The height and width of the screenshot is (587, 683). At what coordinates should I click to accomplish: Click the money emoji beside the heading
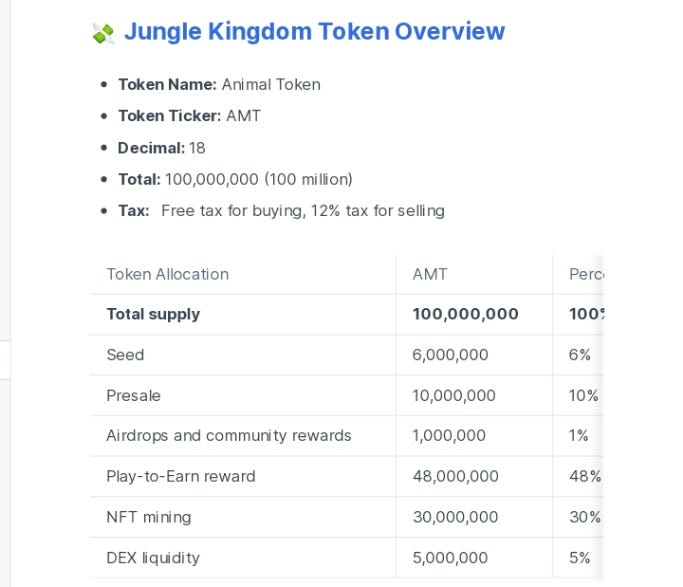[103, 33]
